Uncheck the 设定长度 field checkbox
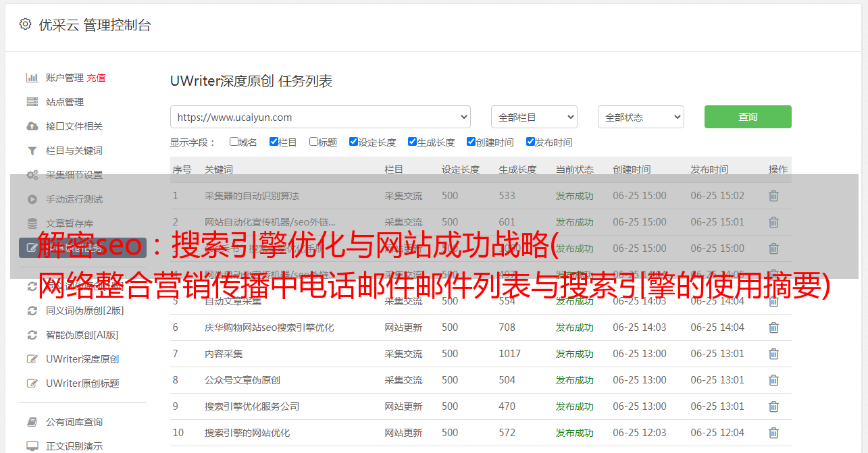 [353, 142]
